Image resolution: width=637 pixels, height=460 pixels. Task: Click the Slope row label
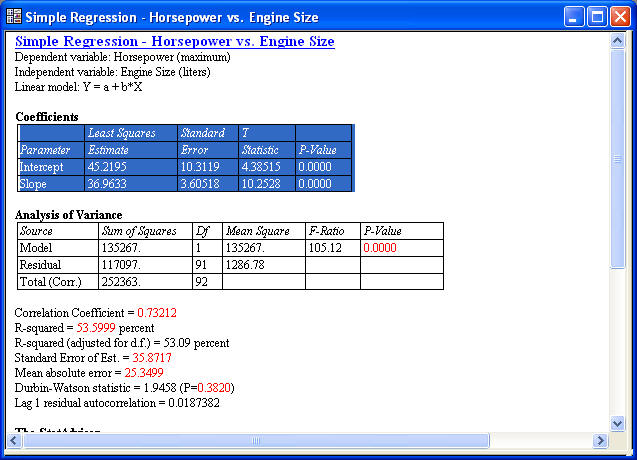point(33,184)
